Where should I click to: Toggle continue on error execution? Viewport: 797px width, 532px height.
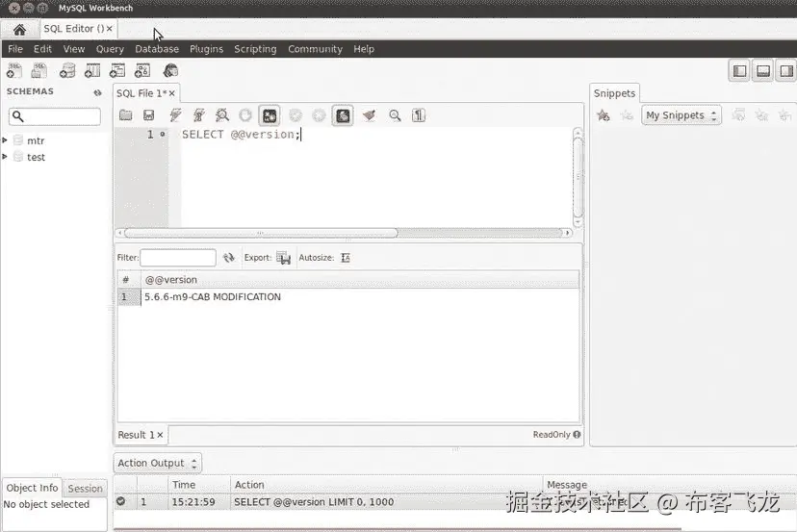pyautogui.click(x=270, y=115)
